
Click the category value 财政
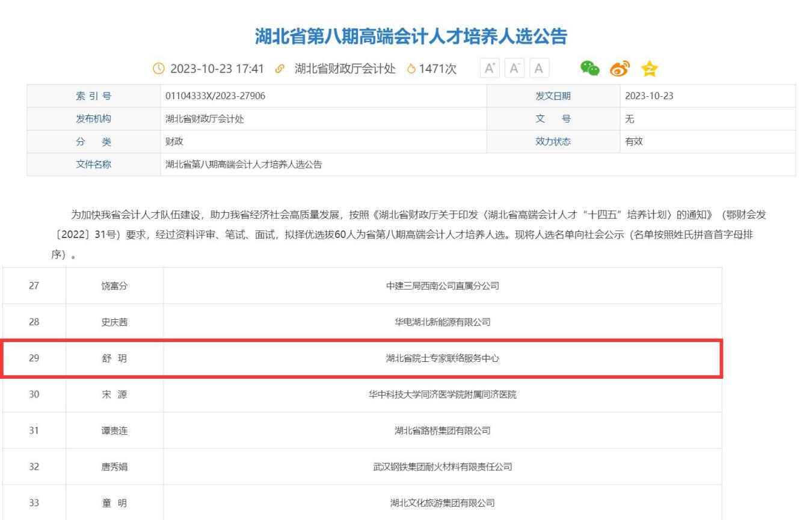click(174, 142)
